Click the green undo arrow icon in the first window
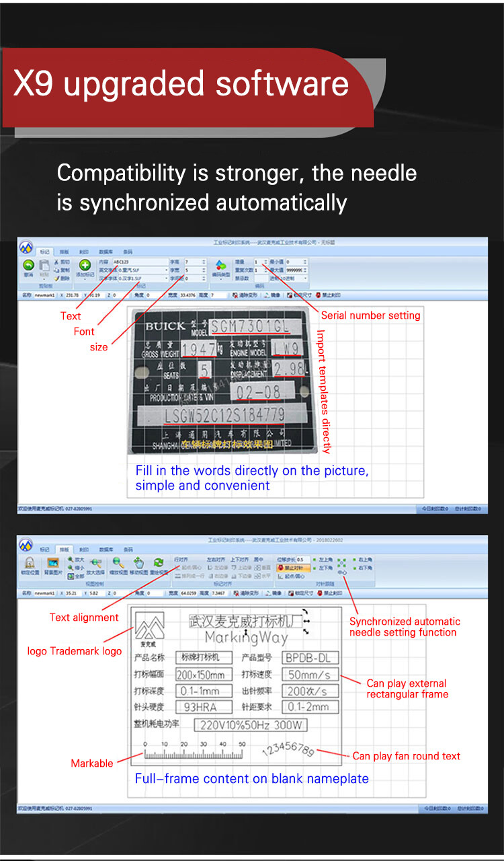 point(29,266)
